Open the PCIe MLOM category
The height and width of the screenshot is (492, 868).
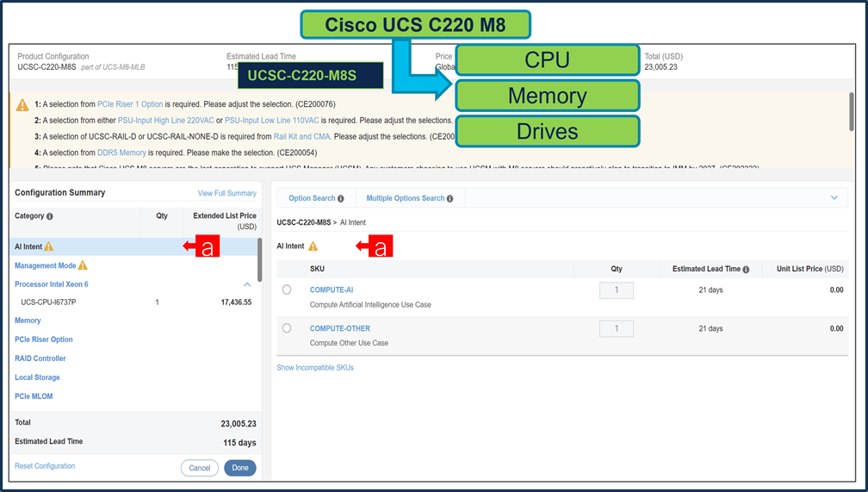[34, 396]
